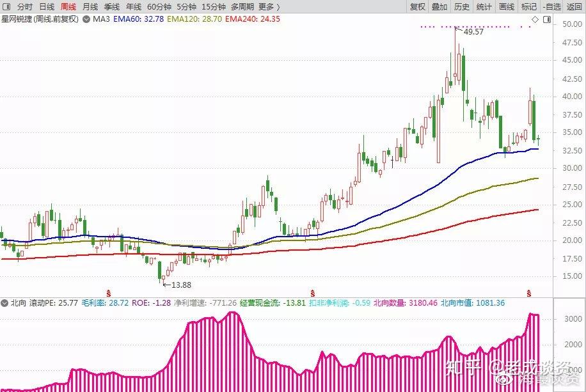This screenshot has width=586, height=392.
Task: Click the leftmost red S marker on the timeline
Action: click(x=109, y=294)
